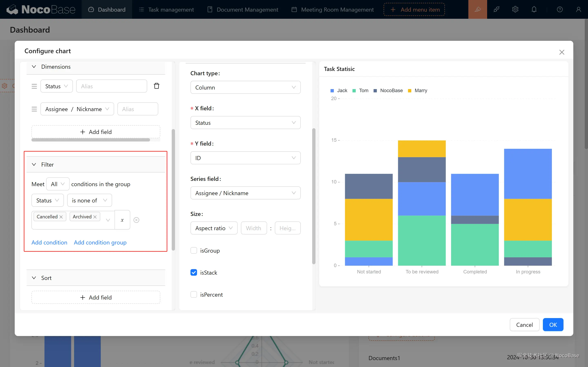Collapse the Filter section
The height and width of the screenshot is (367, 588).
tap(34, 165)
